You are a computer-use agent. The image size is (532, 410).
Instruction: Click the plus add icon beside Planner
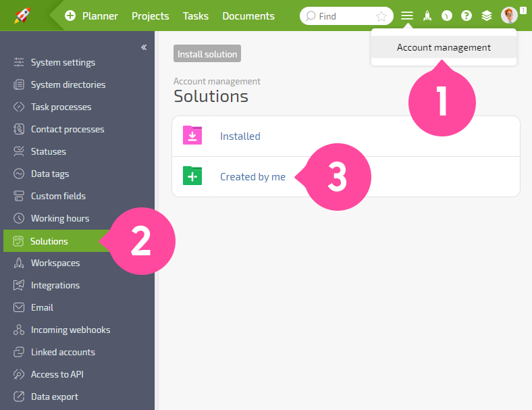70,16
